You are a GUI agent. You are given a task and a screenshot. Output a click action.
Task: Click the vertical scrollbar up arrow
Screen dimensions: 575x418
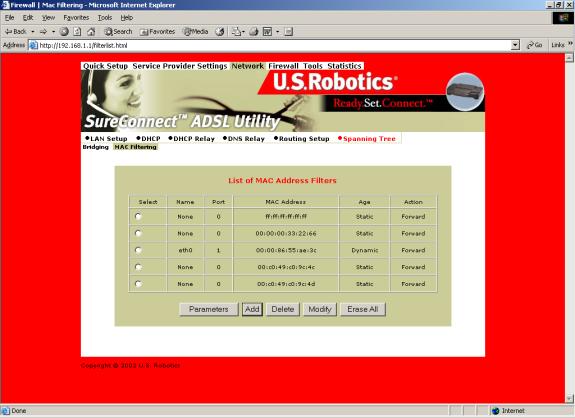(569, 58)
